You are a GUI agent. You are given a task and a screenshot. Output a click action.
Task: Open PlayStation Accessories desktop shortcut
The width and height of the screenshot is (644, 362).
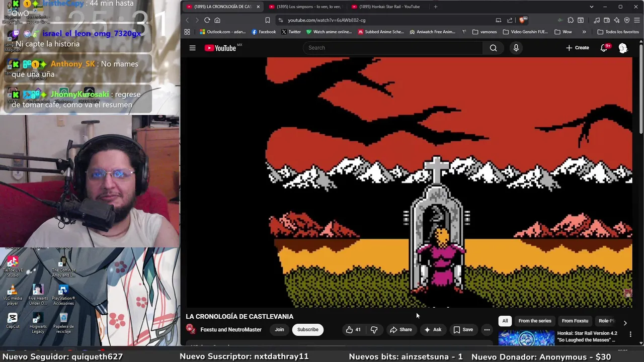(x=63, y=295)
